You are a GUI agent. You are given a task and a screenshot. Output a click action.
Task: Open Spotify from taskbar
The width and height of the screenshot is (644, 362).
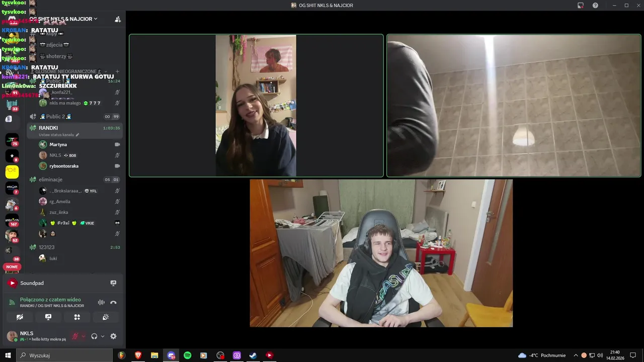coord(187,355)
